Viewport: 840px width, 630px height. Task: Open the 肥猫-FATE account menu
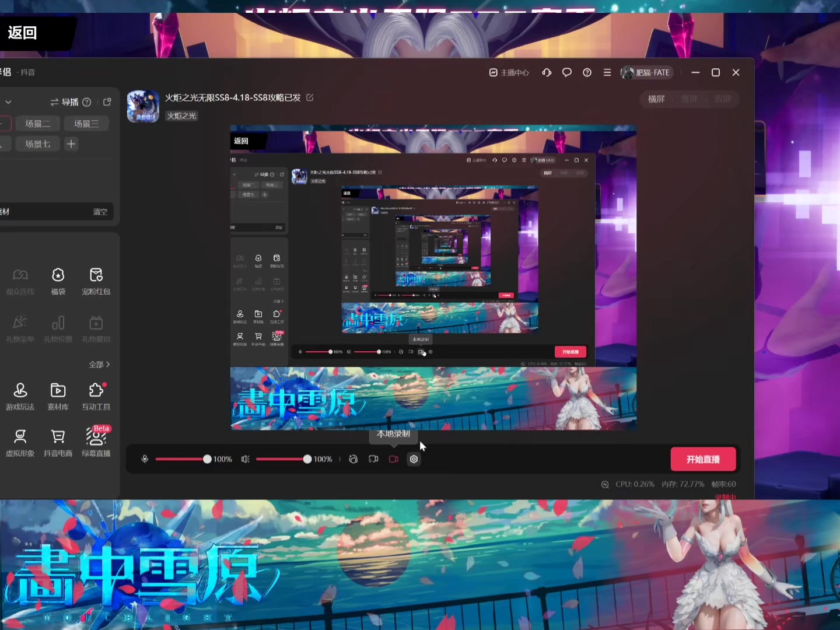coord(646,72)
